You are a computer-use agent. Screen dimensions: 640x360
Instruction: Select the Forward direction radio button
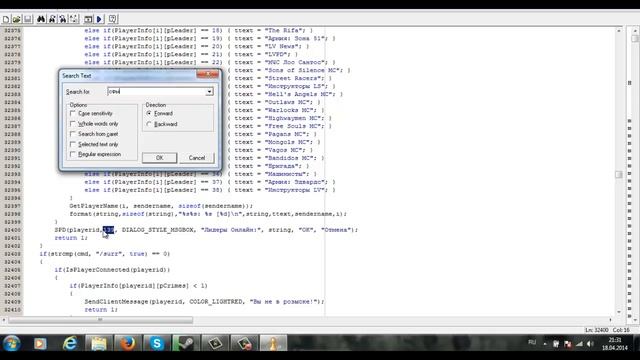pyautogui.click(x=149, y=113)
